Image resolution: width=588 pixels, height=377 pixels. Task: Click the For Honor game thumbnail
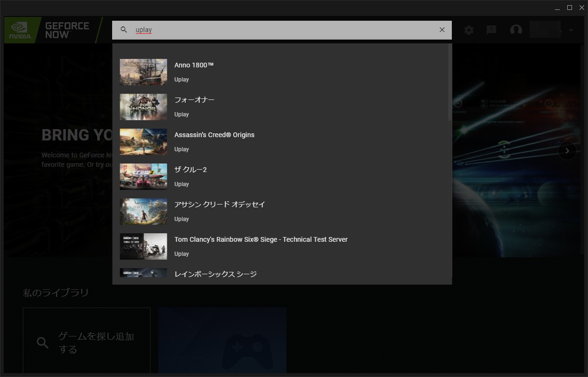[143, 107]
